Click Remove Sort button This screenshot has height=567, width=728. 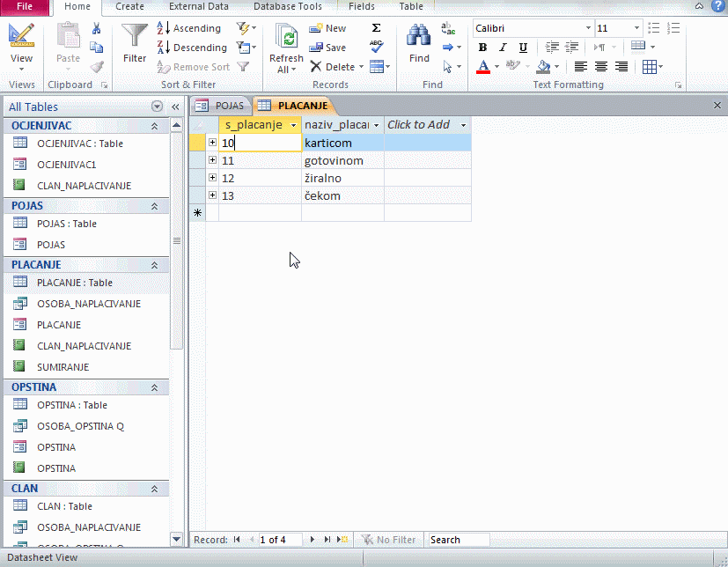click(x=193, y=67)
